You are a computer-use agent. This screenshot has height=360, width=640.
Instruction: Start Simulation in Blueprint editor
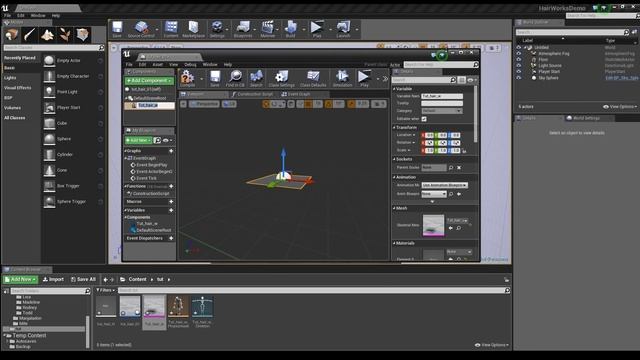[x=342, y=78]
